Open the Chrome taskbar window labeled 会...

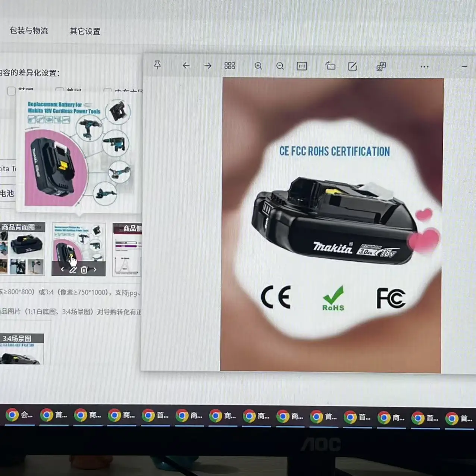pyautogui.click(x=19, y=415)
